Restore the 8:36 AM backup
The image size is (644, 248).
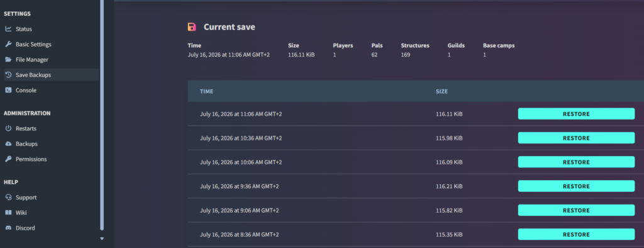pos(576,234)
